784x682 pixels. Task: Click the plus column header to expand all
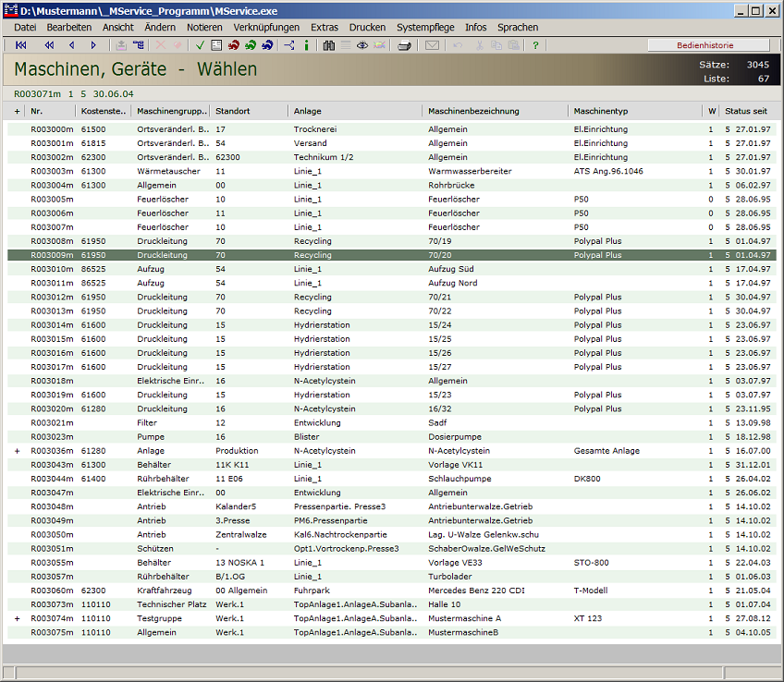click(x=17, y=111)
